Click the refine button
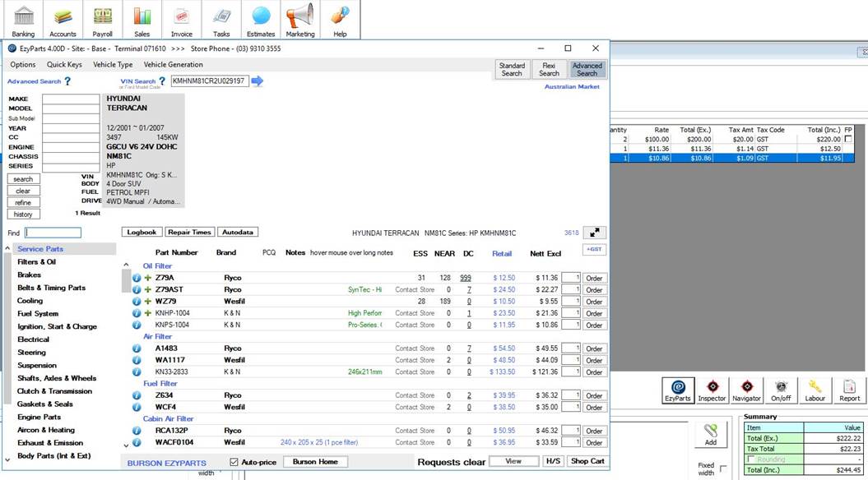The width and height of the screenshot is (868, 480). (23, 202)
